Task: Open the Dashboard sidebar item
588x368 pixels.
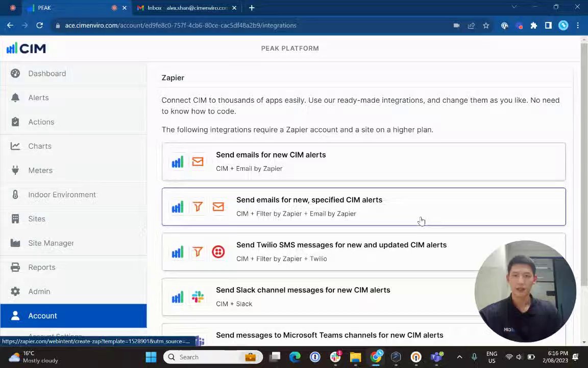Action: pos(73,74)
